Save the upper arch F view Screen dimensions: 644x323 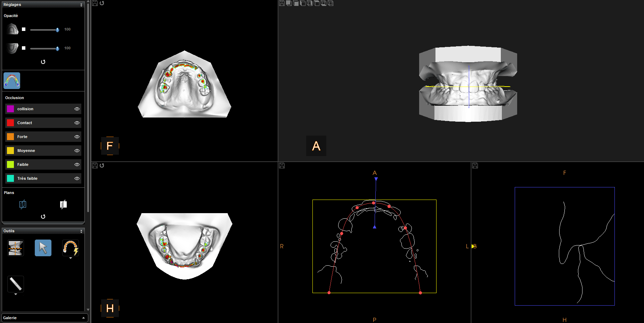[x=95, y=3]
